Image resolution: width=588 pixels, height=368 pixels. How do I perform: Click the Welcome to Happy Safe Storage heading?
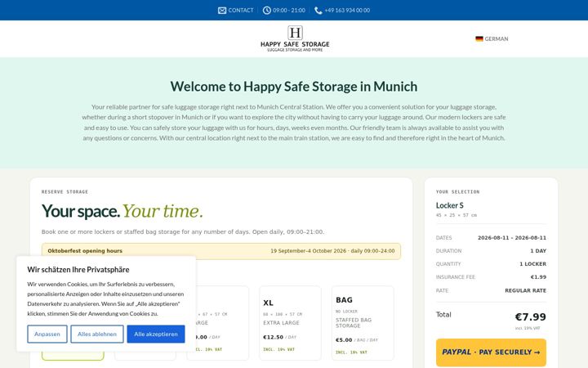[294, 87]
